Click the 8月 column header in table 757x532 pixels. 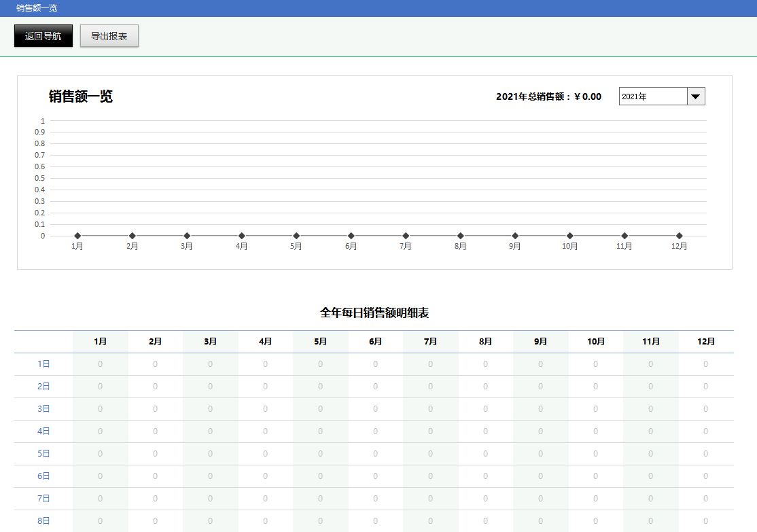[x=486, y=341]
